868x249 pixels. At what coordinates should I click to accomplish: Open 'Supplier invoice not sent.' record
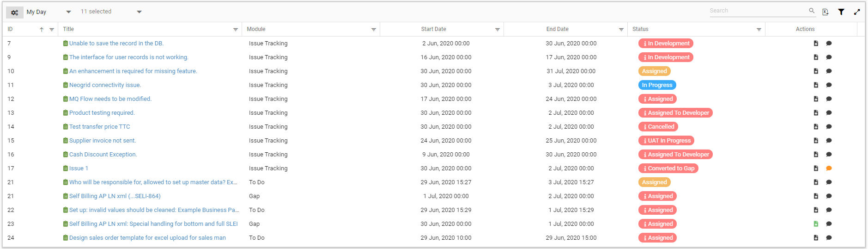click(102, 141)
